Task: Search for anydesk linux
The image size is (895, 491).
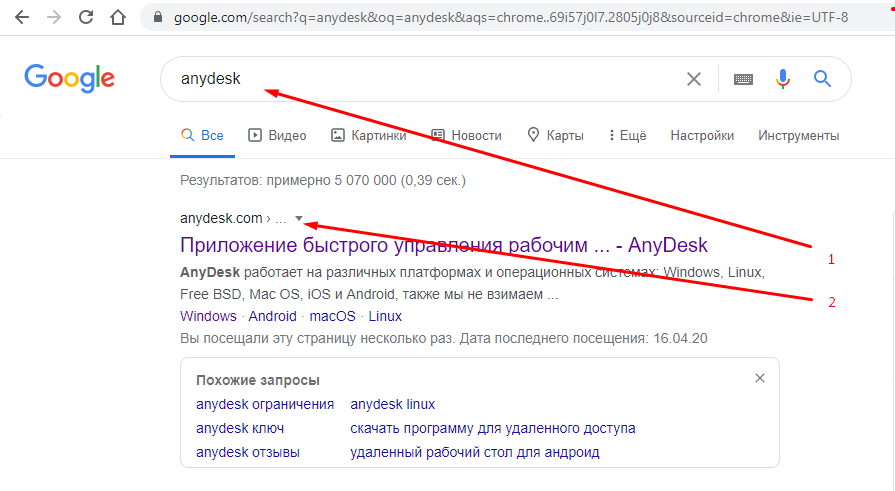Action: pos(393,404)
